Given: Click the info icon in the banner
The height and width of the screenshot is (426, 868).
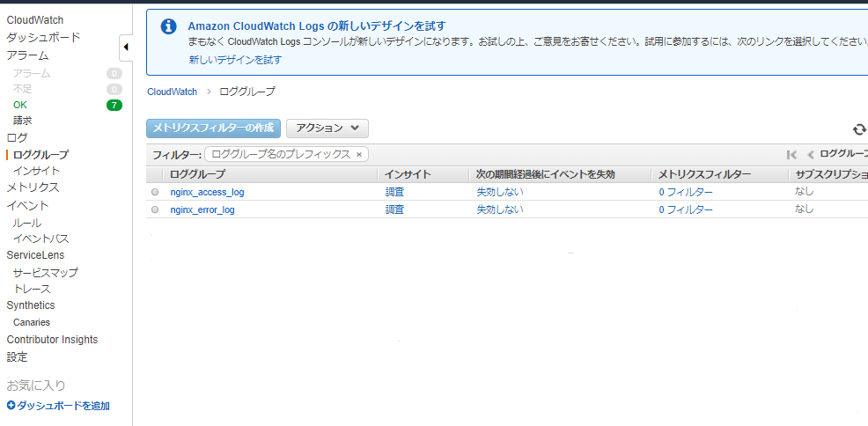Looking at the screenshot, I should coord(168,26).
